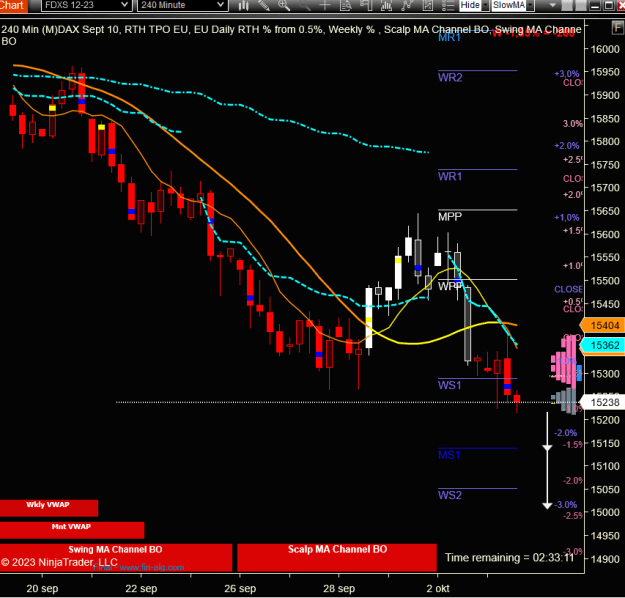Select the drawing tools pencil icon
Viewport: 625px width, 598px height.
click(263, 5)
